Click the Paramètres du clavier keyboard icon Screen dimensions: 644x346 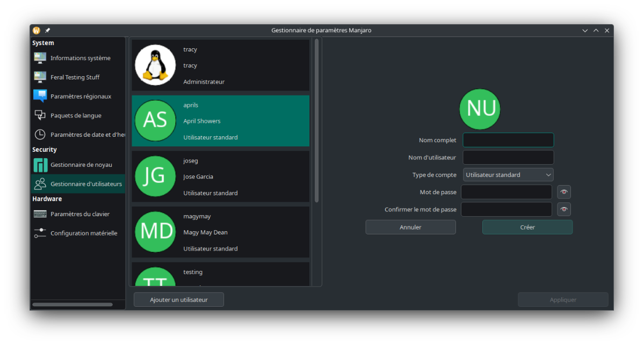(40, 214)
